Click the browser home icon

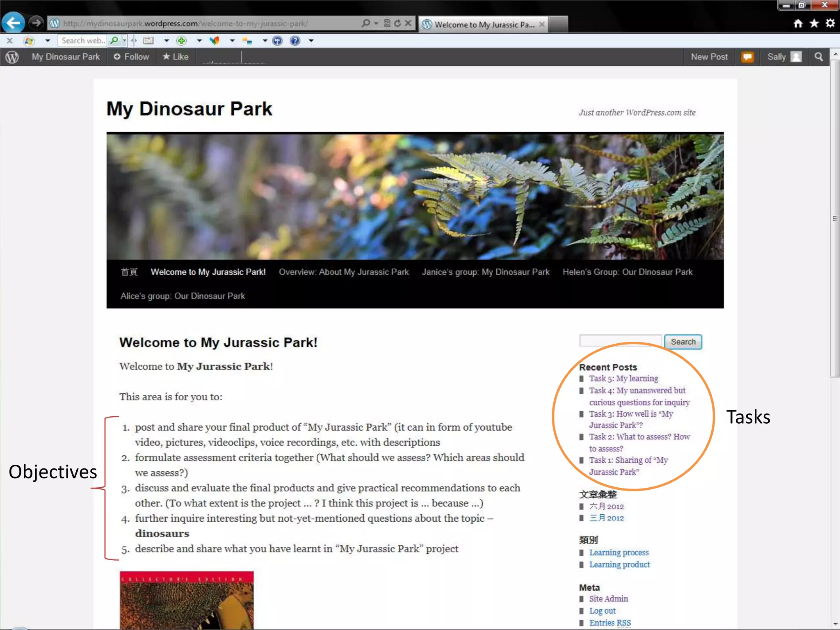click(x=798, y=23)
